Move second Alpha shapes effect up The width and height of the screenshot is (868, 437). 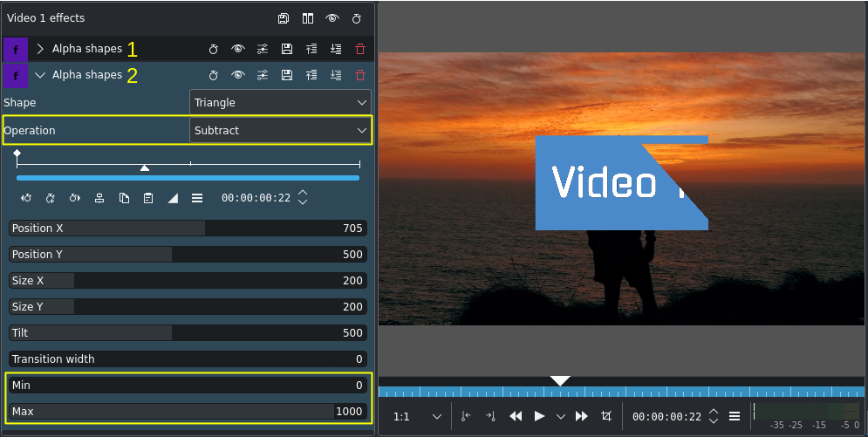pos(311,75)
